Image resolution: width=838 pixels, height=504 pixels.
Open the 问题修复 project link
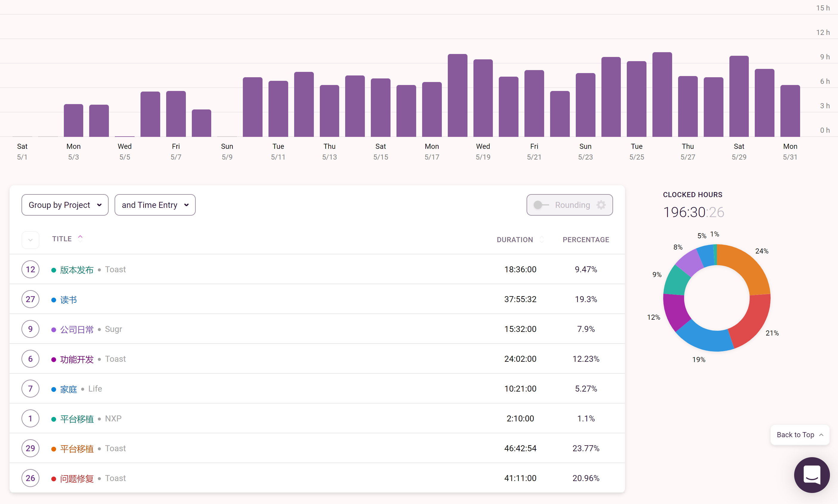pyautogui.click(x=77, y=479)
